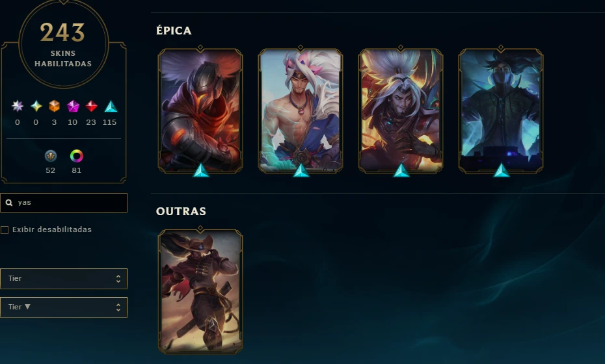Enable the Exibir desabilitadas checkbox

(x=5, y=230)
